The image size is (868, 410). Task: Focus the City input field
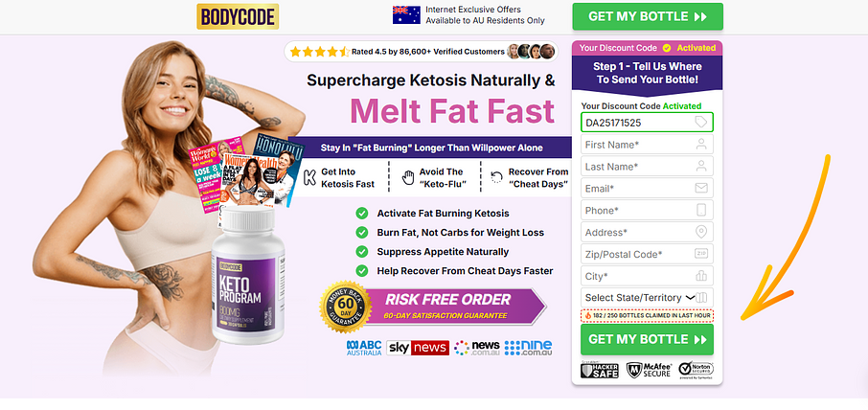(647, 276)
